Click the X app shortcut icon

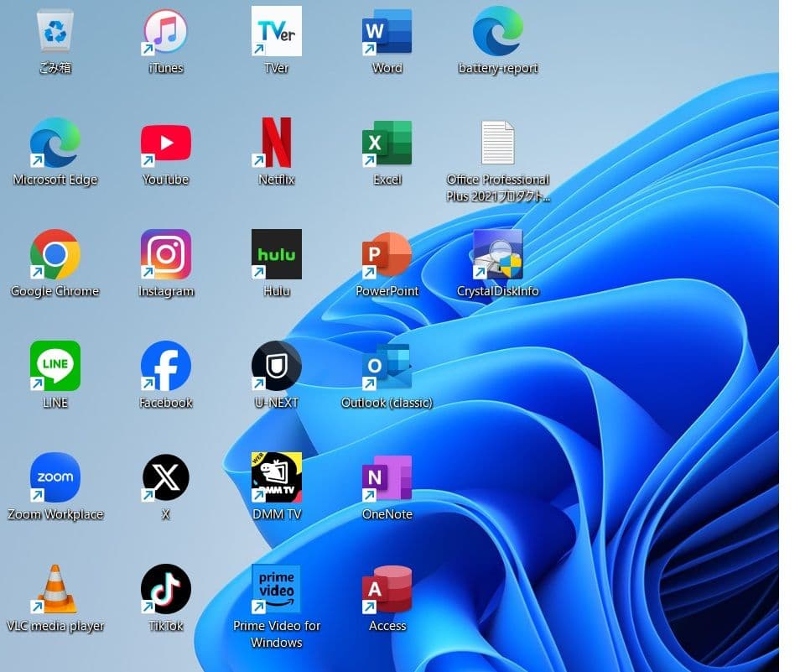(165, 477)
